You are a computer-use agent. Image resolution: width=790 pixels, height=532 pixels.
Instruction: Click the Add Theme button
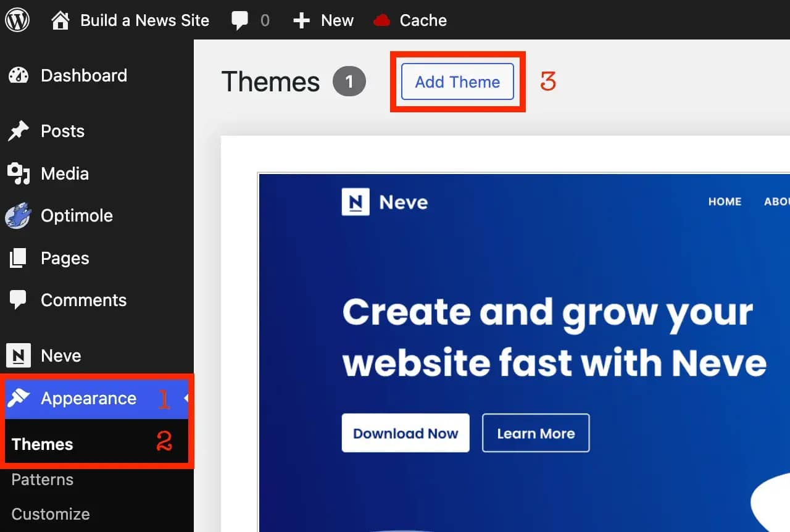457,81
